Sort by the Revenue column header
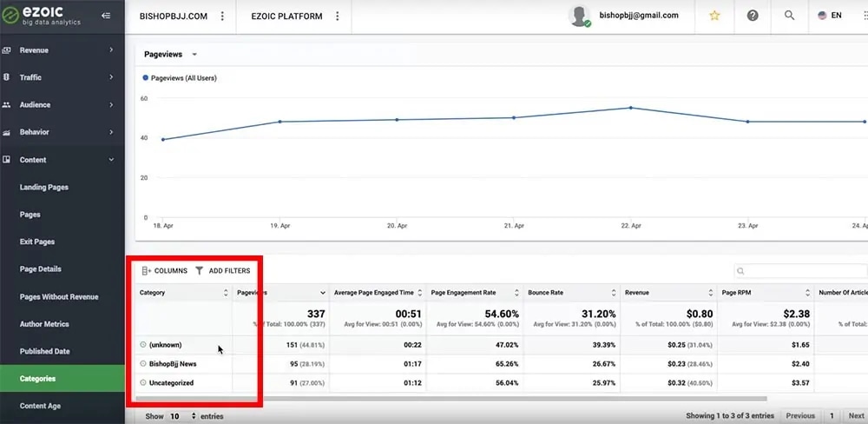Viewport: 868px width, 424px height. (668, 293)
